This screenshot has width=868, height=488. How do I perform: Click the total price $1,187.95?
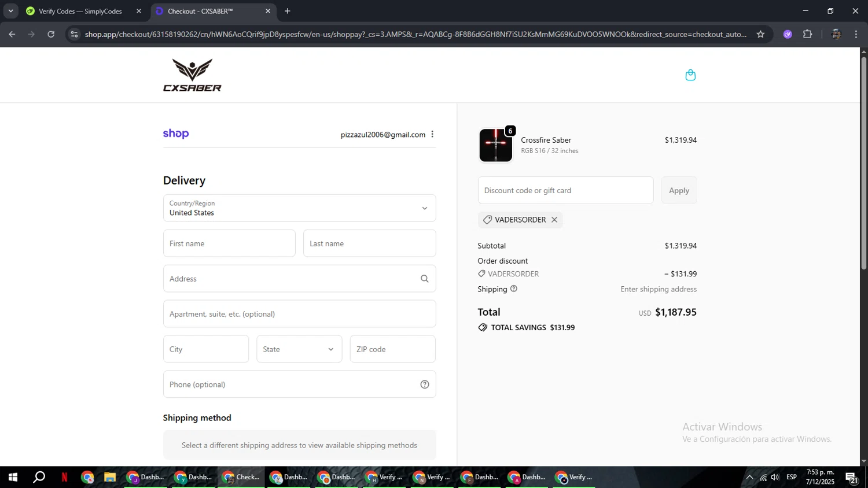click(x=675, y=312)
